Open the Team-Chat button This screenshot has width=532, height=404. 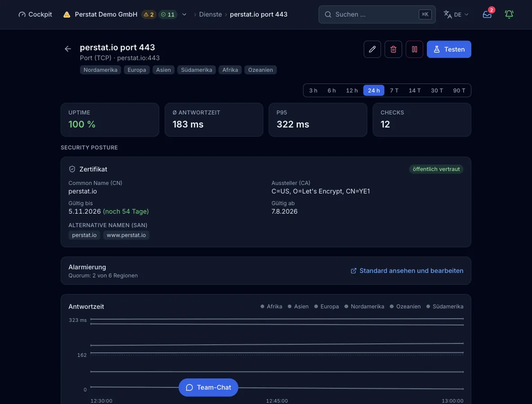[x=208, y=387]
